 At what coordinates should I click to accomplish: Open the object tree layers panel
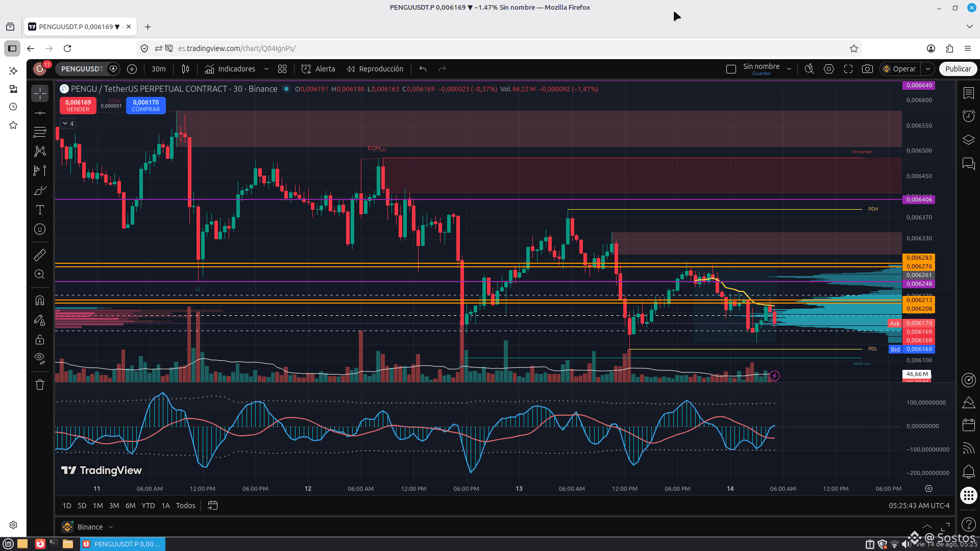coord(968,140)
